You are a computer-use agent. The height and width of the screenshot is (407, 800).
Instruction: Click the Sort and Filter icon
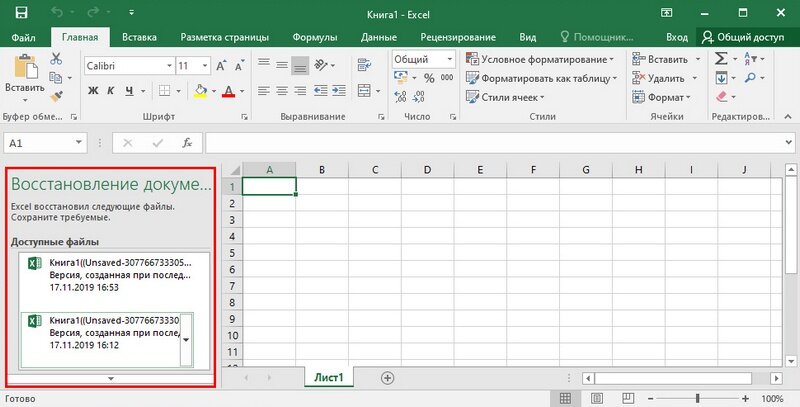coord(750,59)
